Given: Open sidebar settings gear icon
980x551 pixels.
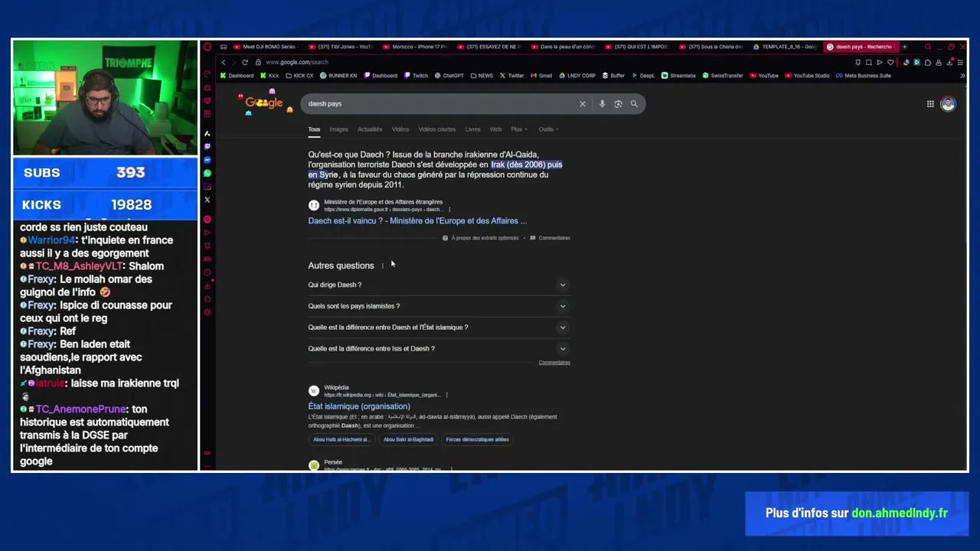Looking at the screenshot, I should click(x=207, y=313).
